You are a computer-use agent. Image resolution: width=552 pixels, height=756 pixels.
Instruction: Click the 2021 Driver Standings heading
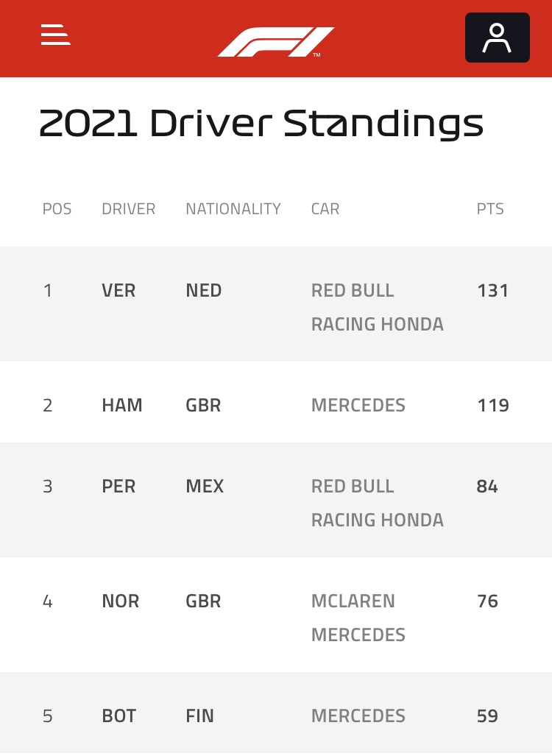pyautogui.click(x=261, y=124)
